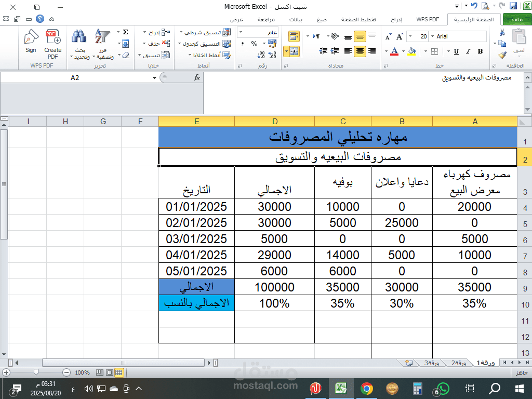Click the Decrease Indent icon
This screenshot has width=532, height=399.
[335, 51]
